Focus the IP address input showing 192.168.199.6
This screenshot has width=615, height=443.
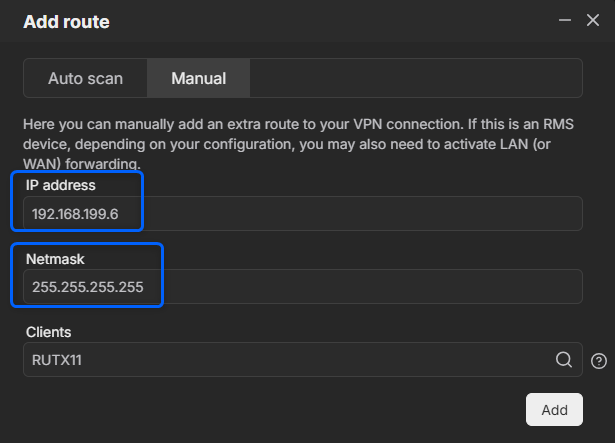pyautogui.click(x=303, y=213)
